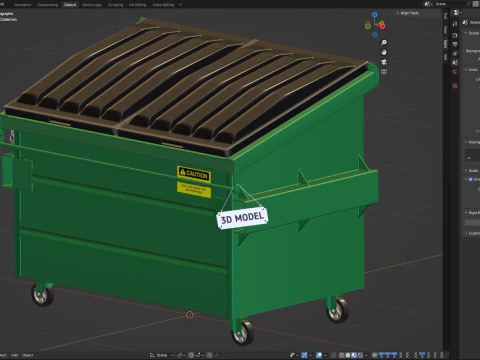This screenshot has height=360, width=480.
Task: Click the red X axis on navigation gizmo
Action: (382, 26)
